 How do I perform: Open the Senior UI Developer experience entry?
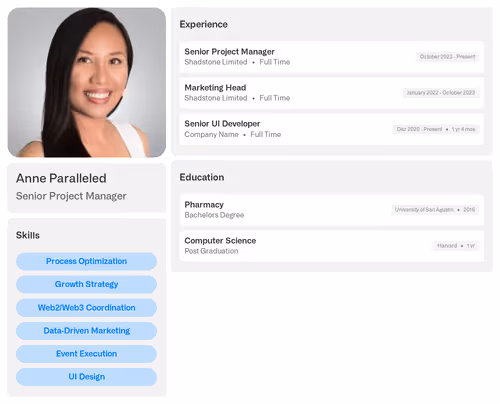(332, 129)
